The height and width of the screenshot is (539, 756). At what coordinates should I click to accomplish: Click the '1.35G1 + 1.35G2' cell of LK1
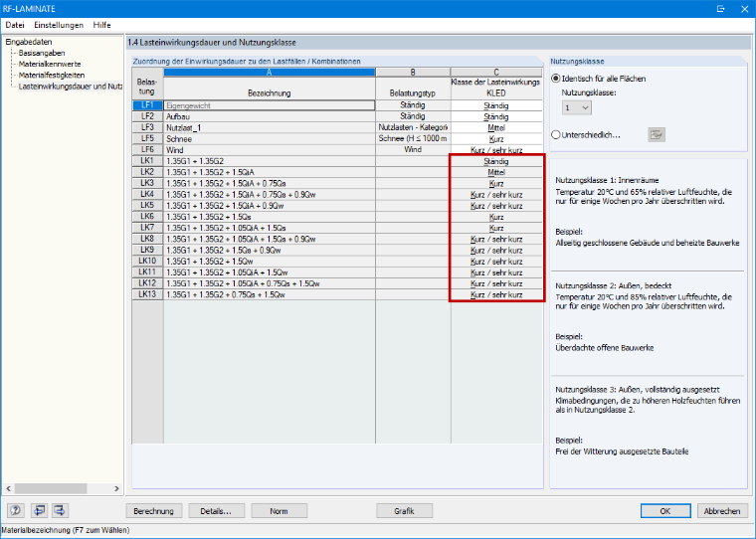269,161
